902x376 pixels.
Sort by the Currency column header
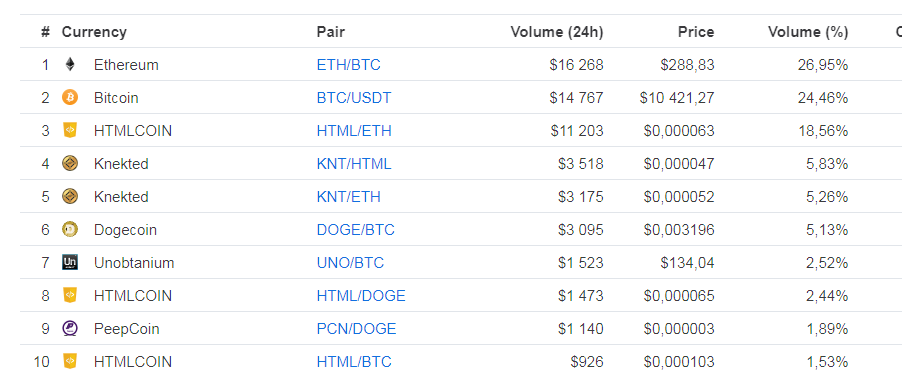[94, 32]
